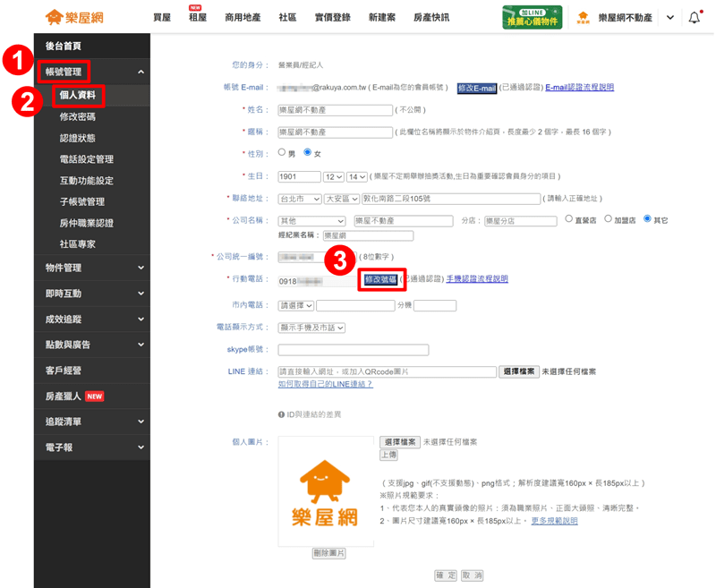Image resolution: width=716 pixels, height=588 pixels.
Task: Choose the 加盟店 radio option
Action: pyautogui.click(x=609, y=219)
